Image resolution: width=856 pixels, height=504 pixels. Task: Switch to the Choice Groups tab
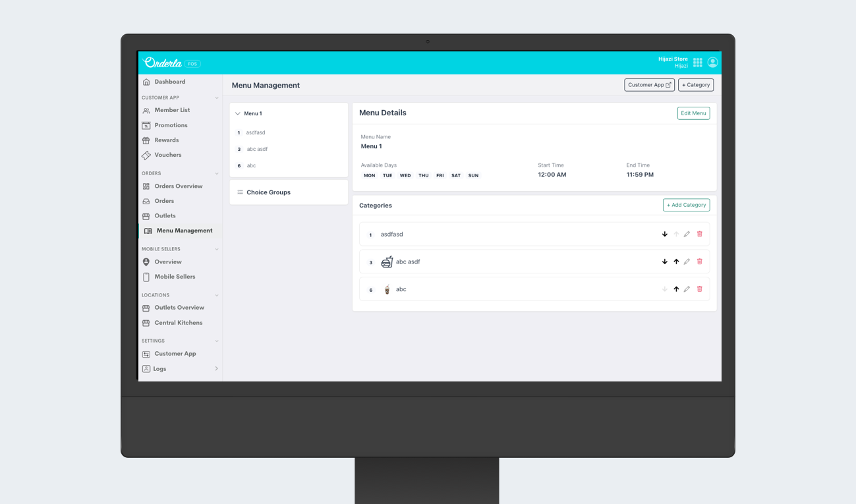[268, 192]
